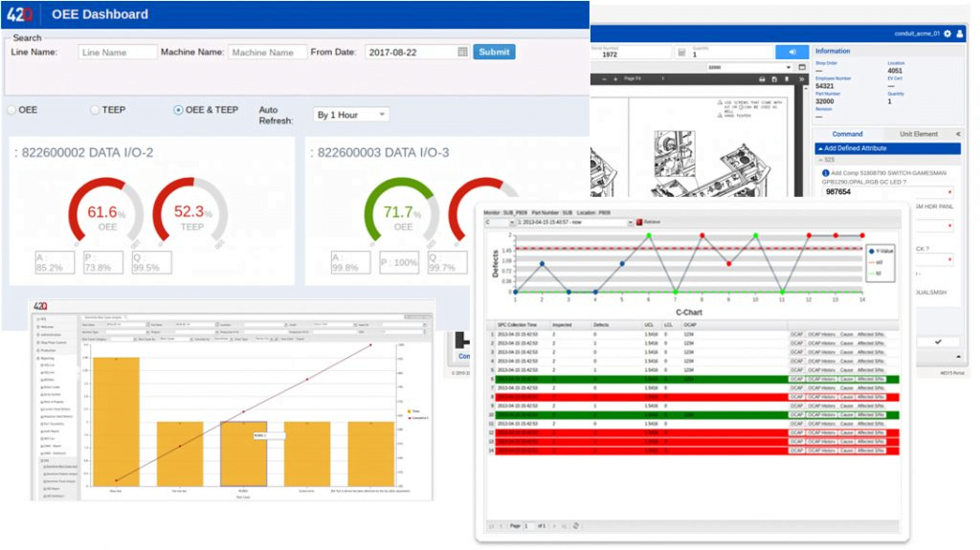Click the user profile icon at top right
This screenshot has height=550, width=980.
[960, 33]
